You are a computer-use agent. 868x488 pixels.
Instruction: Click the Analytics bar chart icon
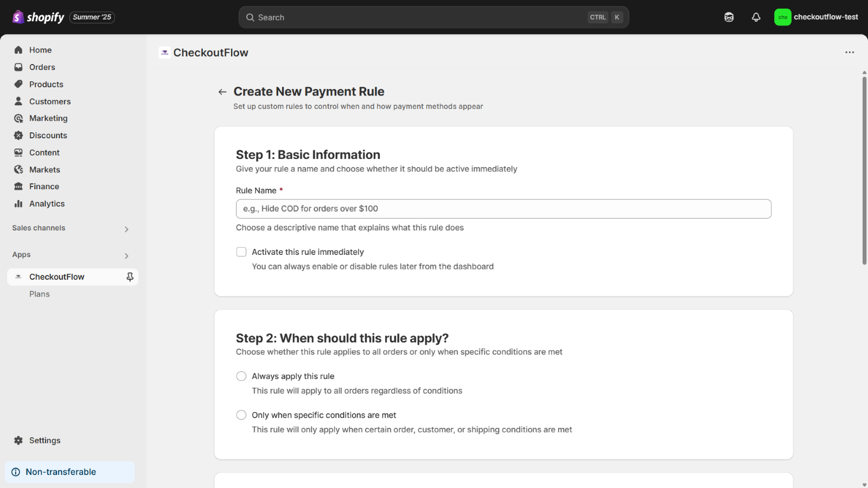[x=18, y=204]
